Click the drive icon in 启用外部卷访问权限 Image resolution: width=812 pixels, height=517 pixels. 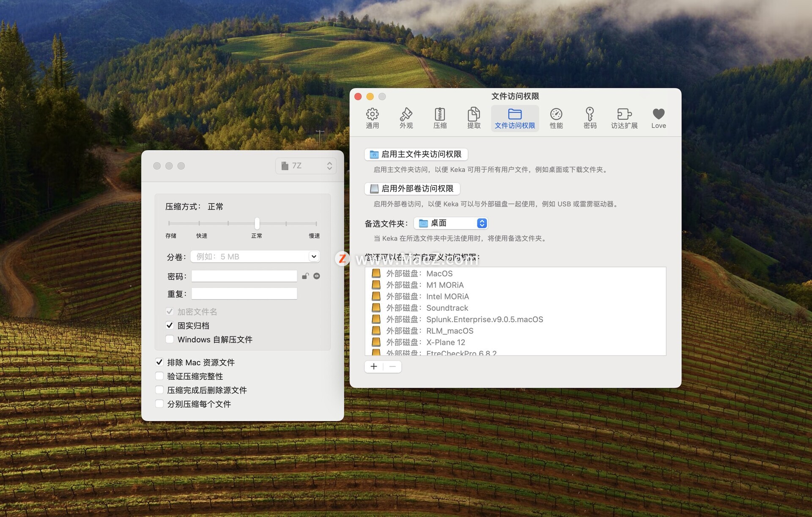374,189
